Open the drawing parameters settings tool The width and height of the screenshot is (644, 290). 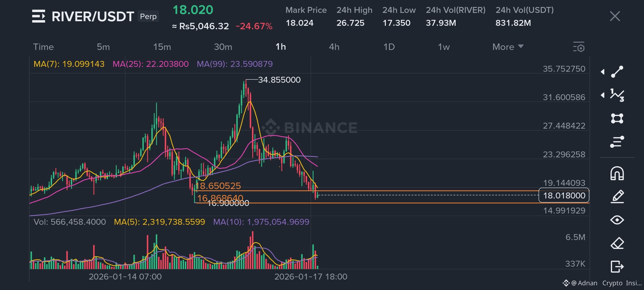(x=617, y=142)
